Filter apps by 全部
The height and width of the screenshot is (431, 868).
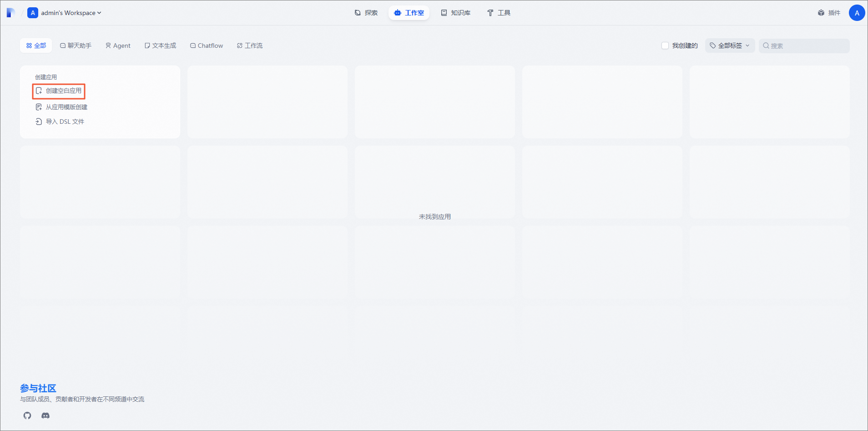tap(36, 46)
